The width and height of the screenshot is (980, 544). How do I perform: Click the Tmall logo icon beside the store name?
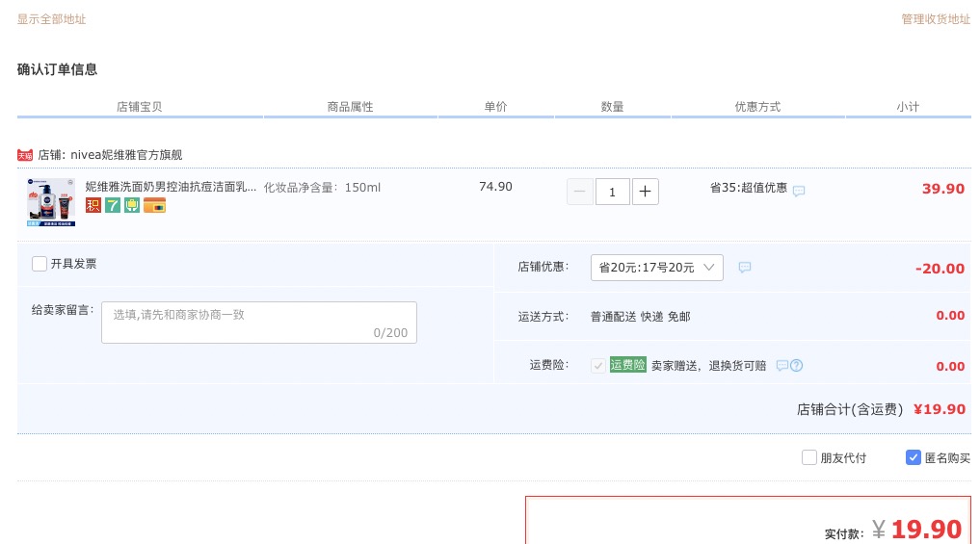pos(25,155)
